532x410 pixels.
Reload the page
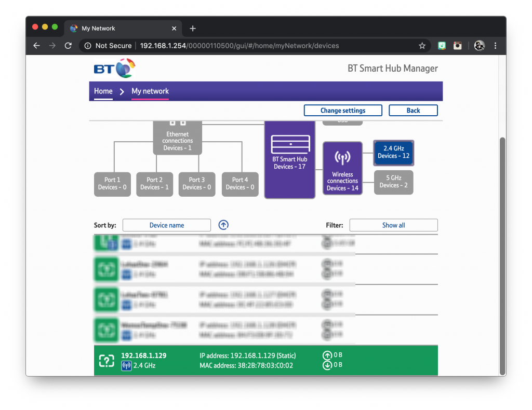68,46
